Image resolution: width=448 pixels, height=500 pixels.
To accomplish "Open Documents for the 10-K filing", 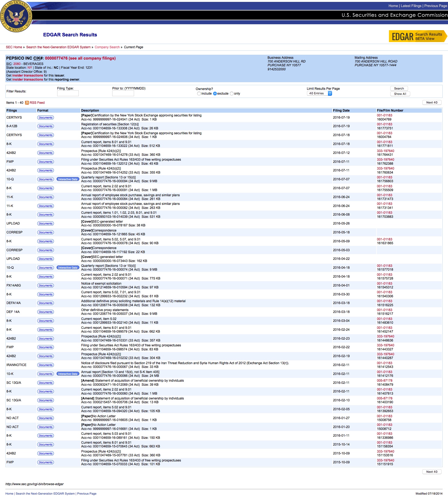I will (46, 374).
